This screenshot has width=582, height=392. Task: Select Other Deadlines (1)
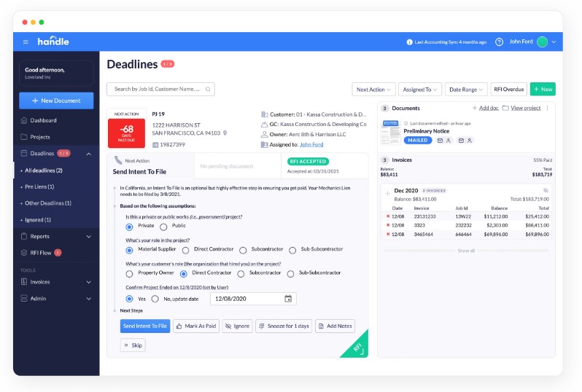coord(48,203)
